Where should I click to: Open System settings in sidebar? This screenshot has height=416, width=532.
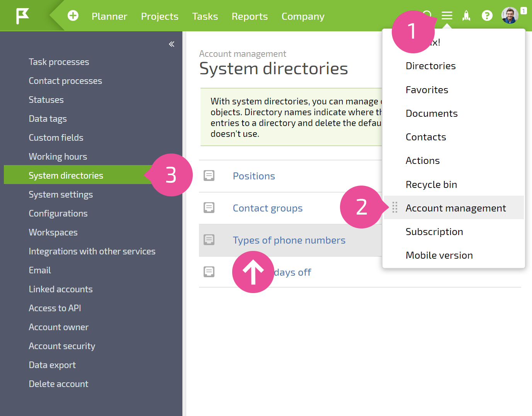61,194
